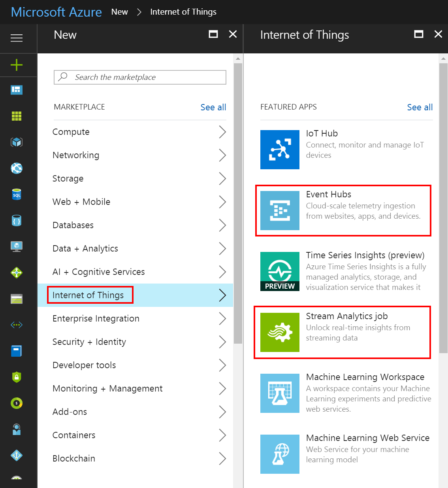Select Internet of Things category
This screenshot has height=488, width=448.
pos(135,295)
